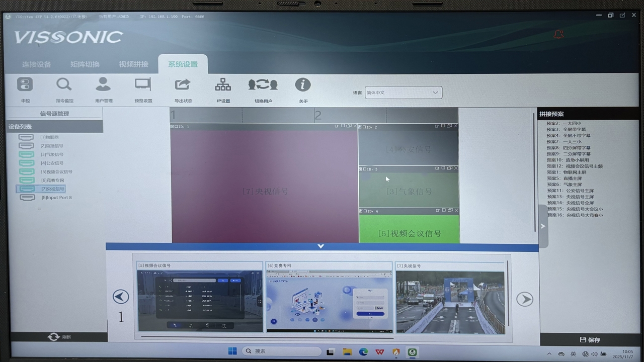The width and height of the screenshot is (644, 362).
Task: Click the 指令监控 magnifier icon
Action: pyautogui.click(x=64, y=84)
